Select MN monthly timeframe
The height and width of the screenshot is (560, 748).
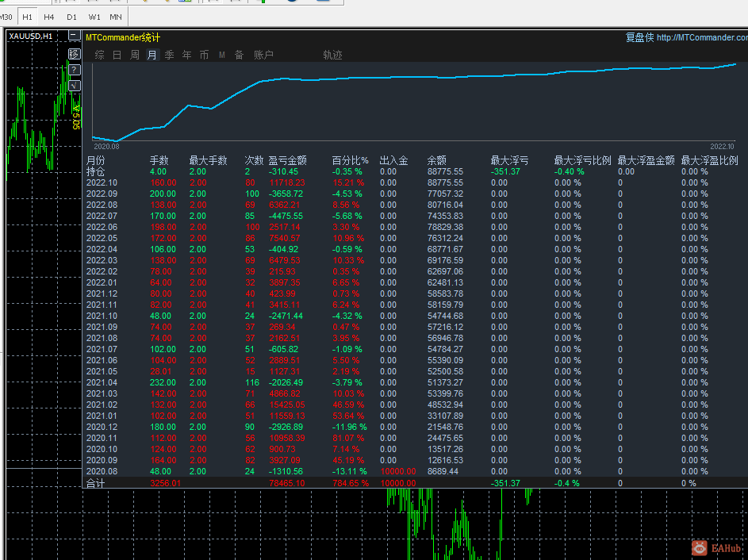coord(116,16)
